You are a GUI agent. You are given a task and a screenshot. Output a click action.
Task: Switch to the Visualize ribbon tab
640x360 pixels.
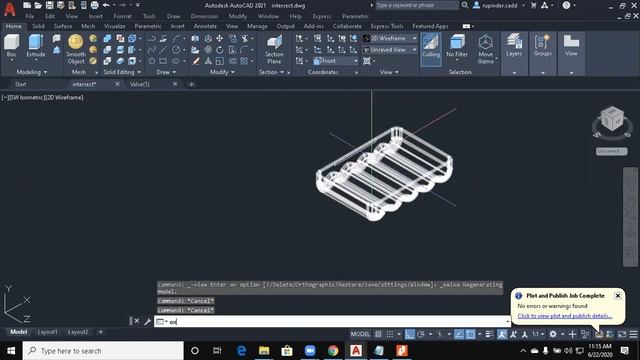pyautogui.click(x=115, y=26)
